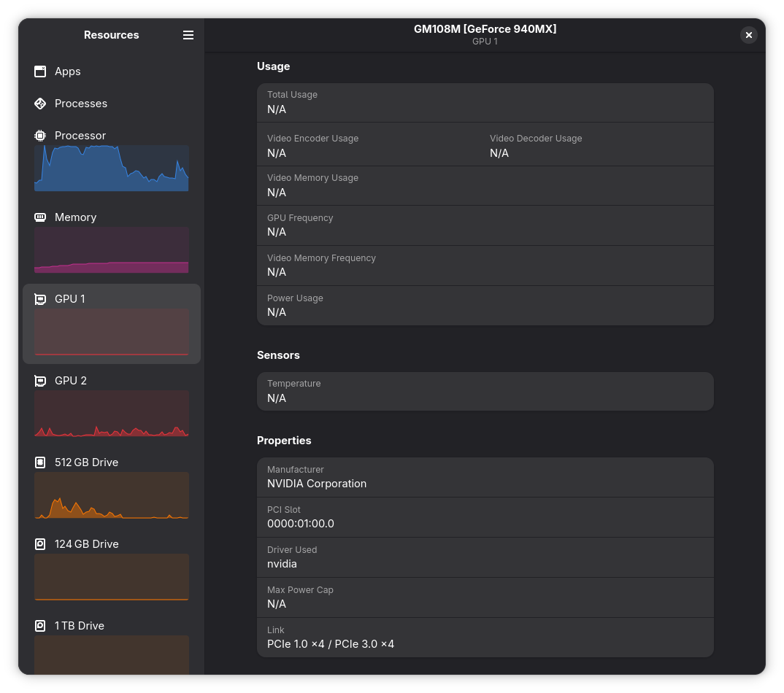
Task: Open the Processor usage graph
Action: click(111, 169)
